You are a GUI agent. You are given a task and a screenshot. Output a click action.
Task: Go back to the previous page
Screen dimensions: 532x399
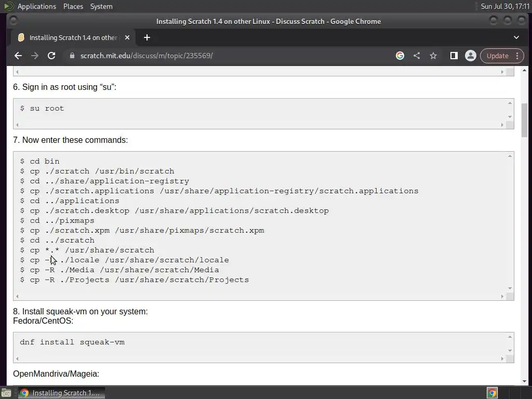point(18,56)
